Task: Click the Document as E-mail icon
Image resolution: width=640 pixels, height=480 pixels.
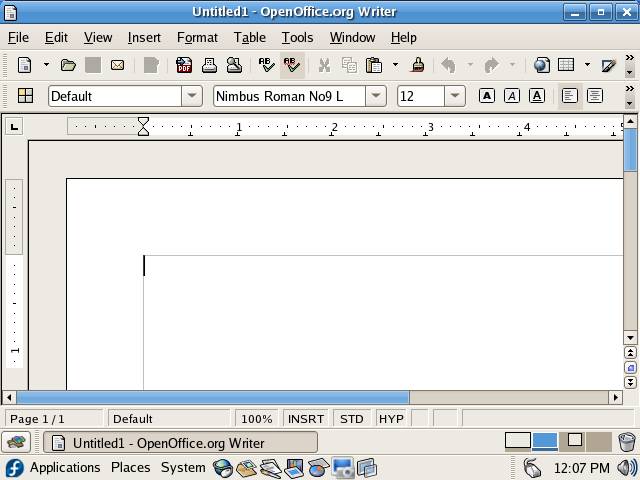Action: (118, 65)
